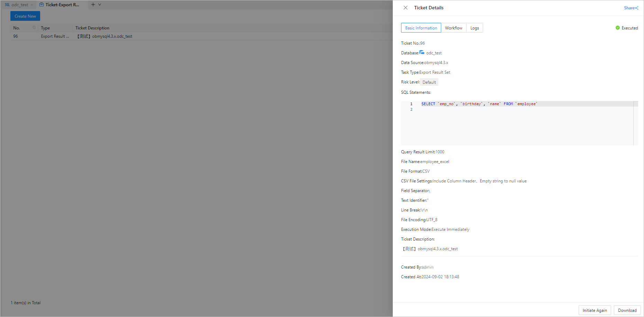Click the database icon beside odc_test
Viewport: 644px width, 317px height.
421,53
